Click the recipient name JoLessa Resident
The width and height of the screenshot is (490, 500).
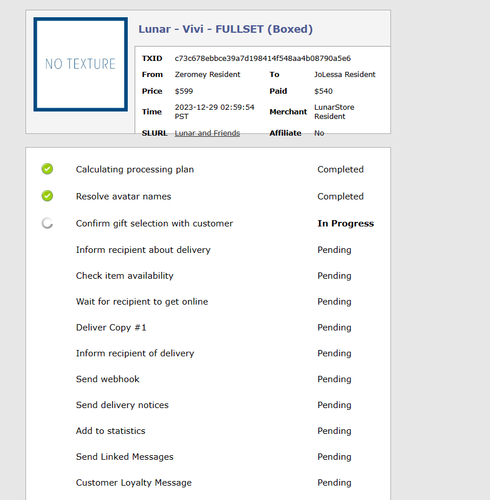(x=345, y=74)
